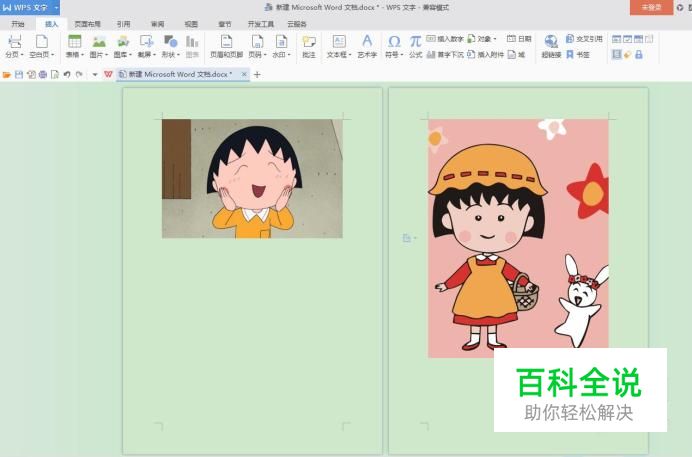Click the 书签 bookmark item
Image resolution: width=692 pixels, height=457 pixels.
(578, 54)
